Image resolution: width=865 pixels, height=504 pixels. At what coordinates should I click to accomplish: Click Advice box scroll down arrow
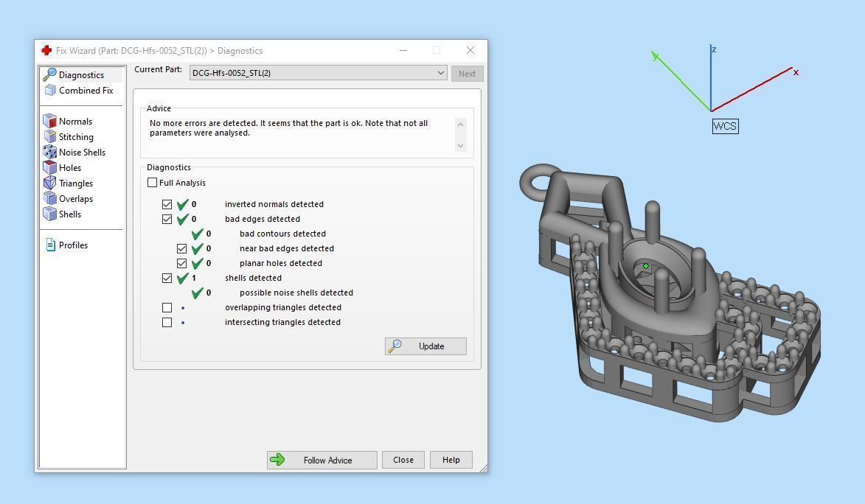[461, 146]
